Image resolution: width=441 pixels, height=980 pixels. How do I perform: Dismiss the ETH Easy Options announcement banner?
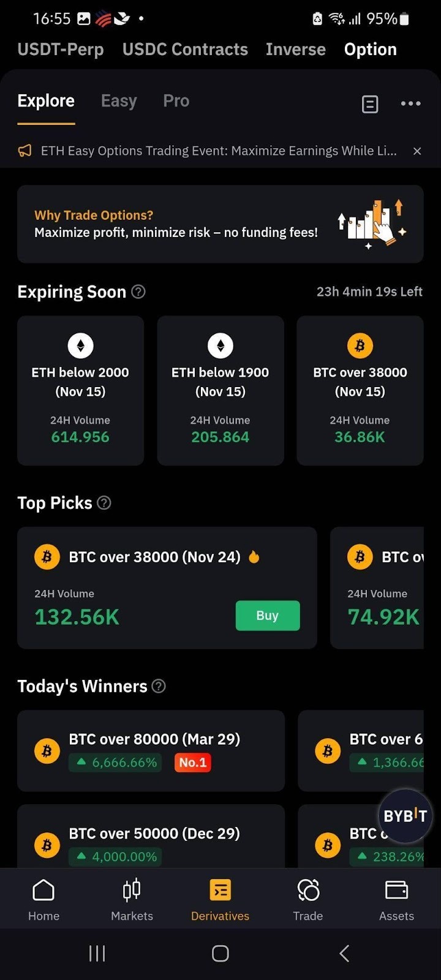click(x=417, y=151)
